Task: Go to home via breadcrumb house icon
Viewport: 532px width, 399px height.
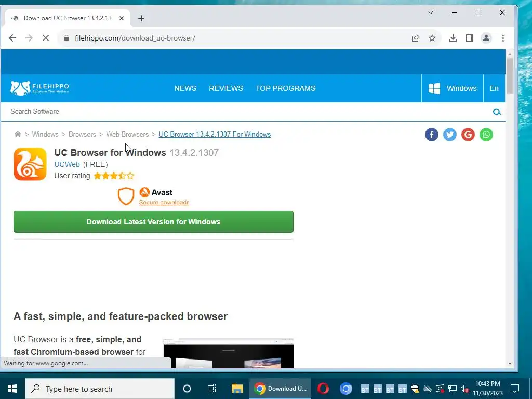Action: tap(18, 135)
